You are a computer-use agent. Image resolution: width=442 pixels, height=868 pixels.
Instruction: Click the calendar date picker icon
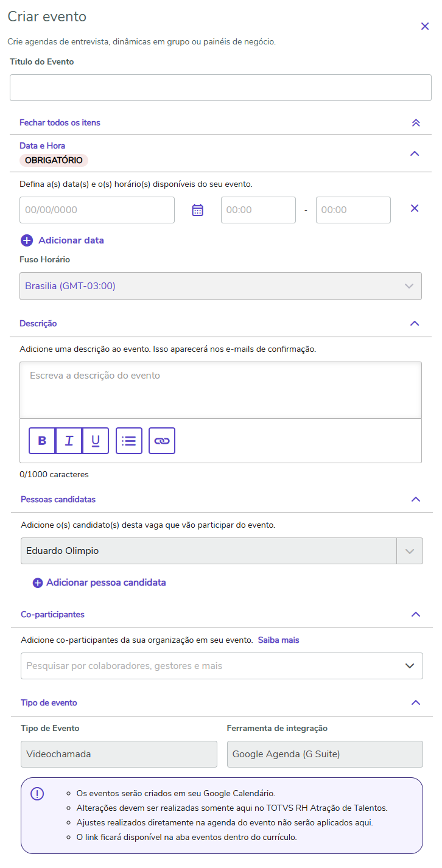(x=197, y=210)
